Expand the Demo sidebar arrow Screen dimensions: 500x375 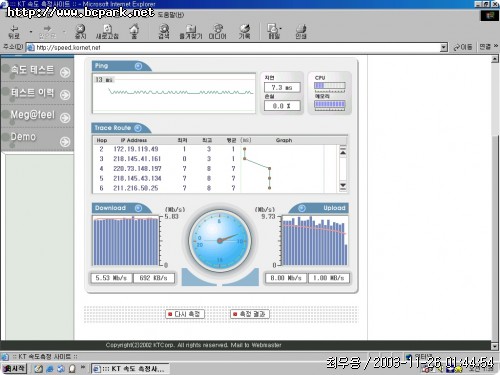pos(65,142)
